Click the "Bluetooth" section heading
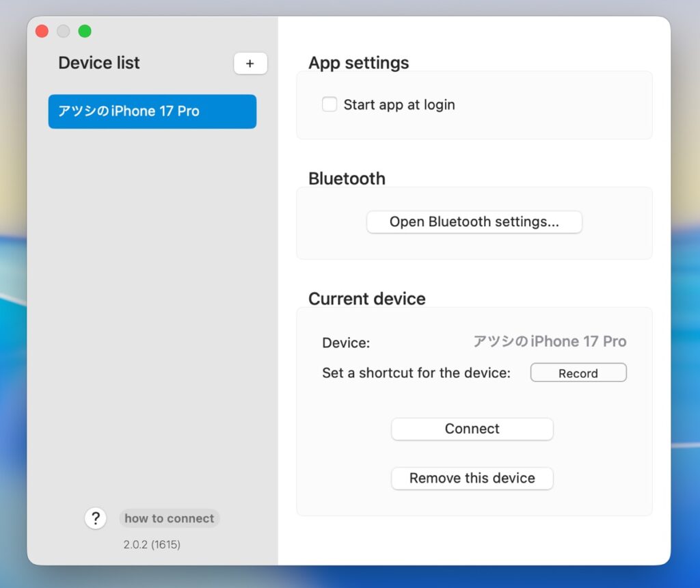Viewport: 700px width, 588px height. click(347, 179)
